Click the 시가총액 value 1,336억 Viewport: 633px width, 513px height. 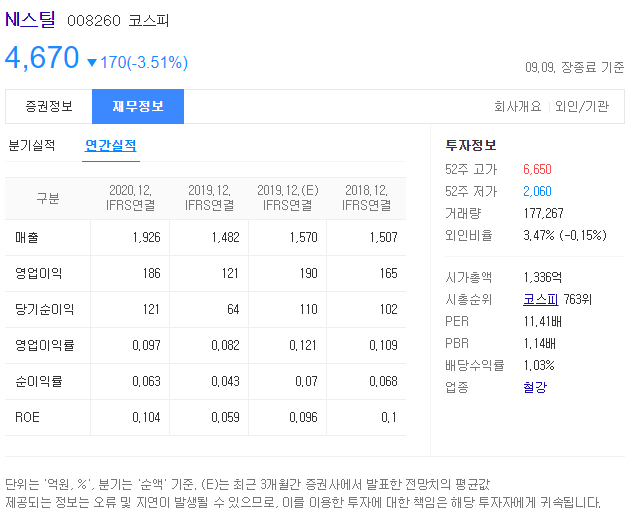point(543,277)
